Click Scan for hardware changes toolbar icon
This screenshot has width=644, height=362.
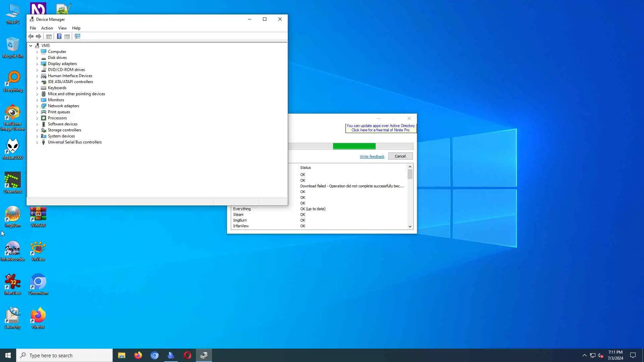77,36
